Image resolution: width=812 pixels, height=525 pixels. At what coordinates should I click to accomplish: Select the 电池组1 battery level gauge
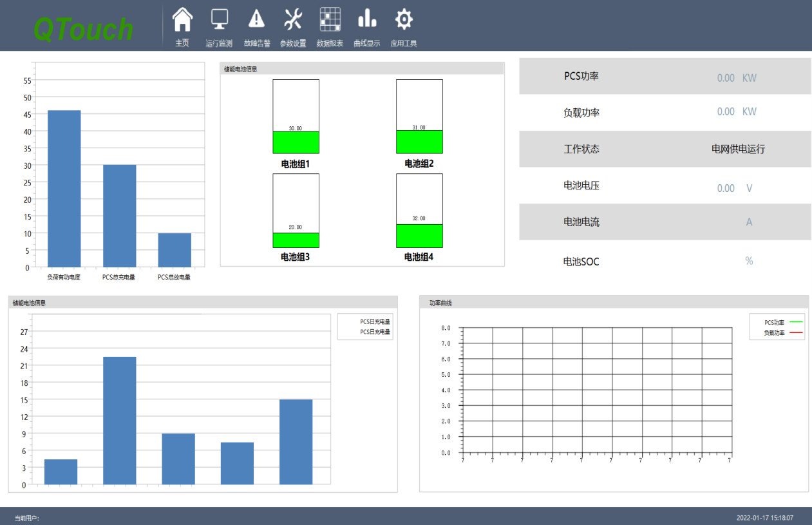coord(296,117)
